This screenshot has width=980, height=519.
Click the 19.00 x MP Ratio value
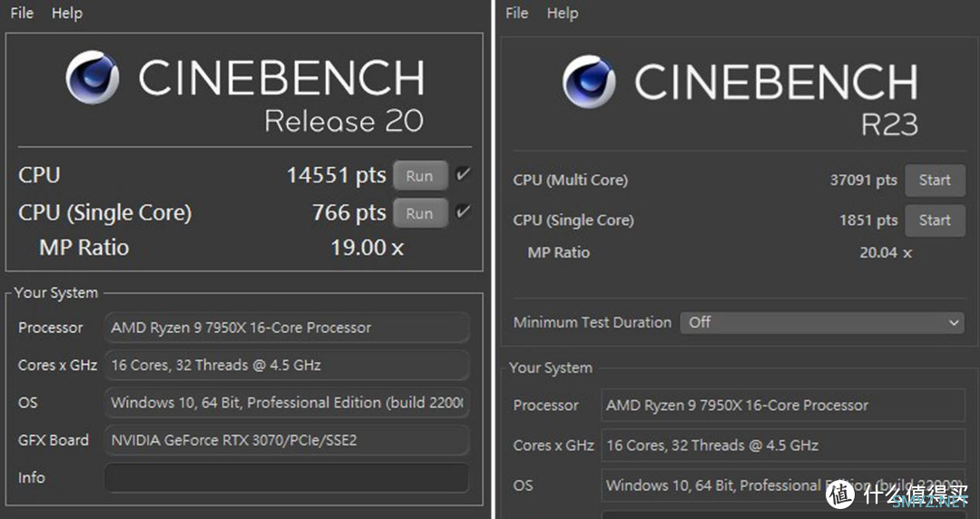(x=367, y=249)
